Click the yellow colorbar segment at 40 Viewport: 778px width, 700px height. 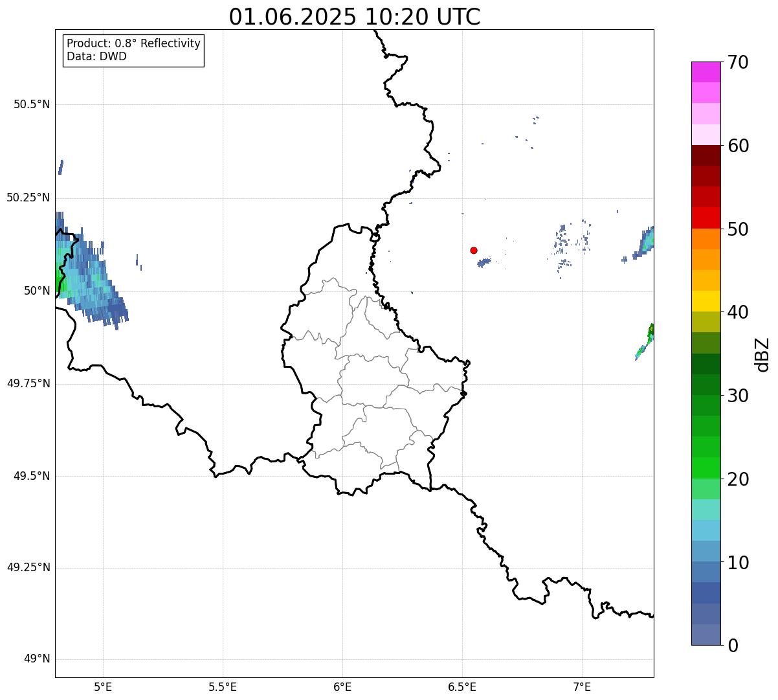pos(706,301)
